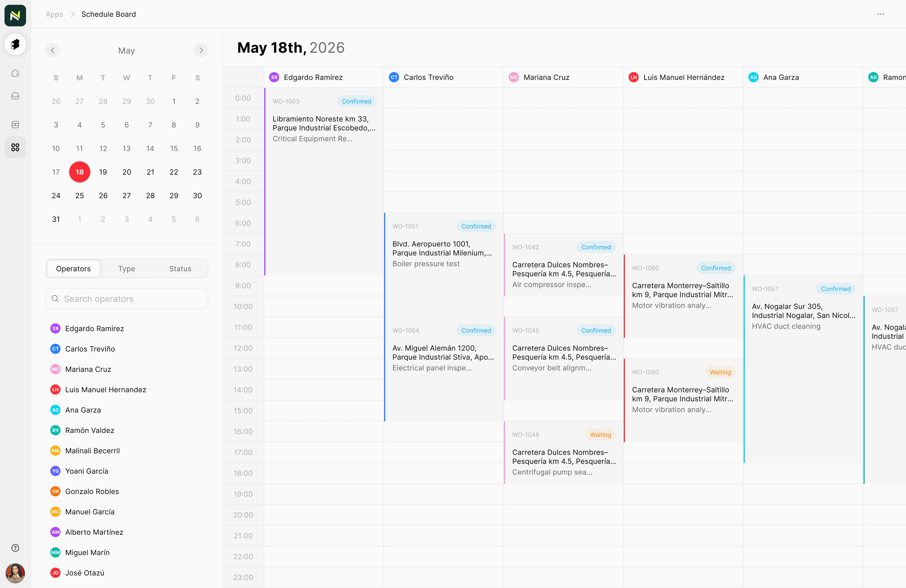Screen dimensions: 906x588
Task: Open WO-1054 Electrical panel inspection card
Action: coord(444,369)
